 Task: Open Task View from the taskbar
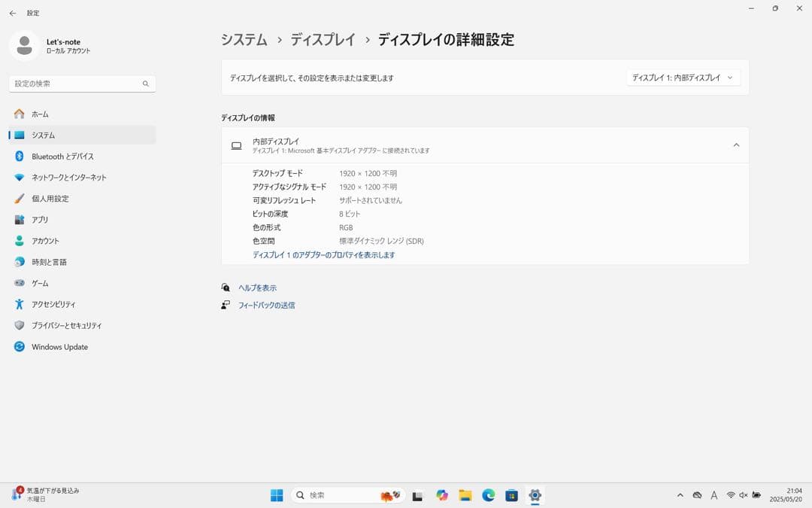pyautogui.click(x=417, y=495)
